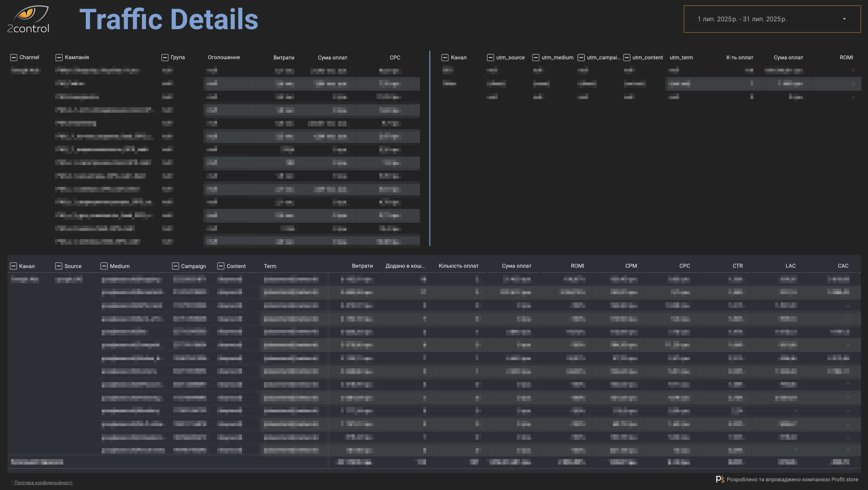Viewport: 868px width, 490px height.
Task: Sort by CAC column header
Action: click(843, 266)
